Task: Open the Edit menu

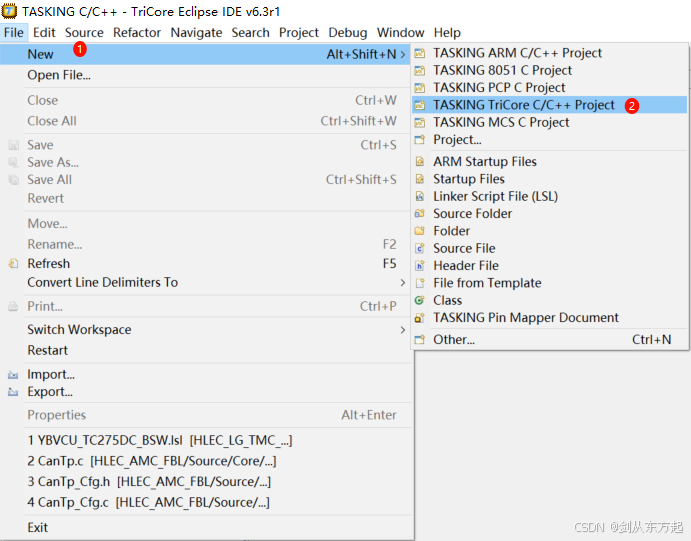Action: click(44, 33)
